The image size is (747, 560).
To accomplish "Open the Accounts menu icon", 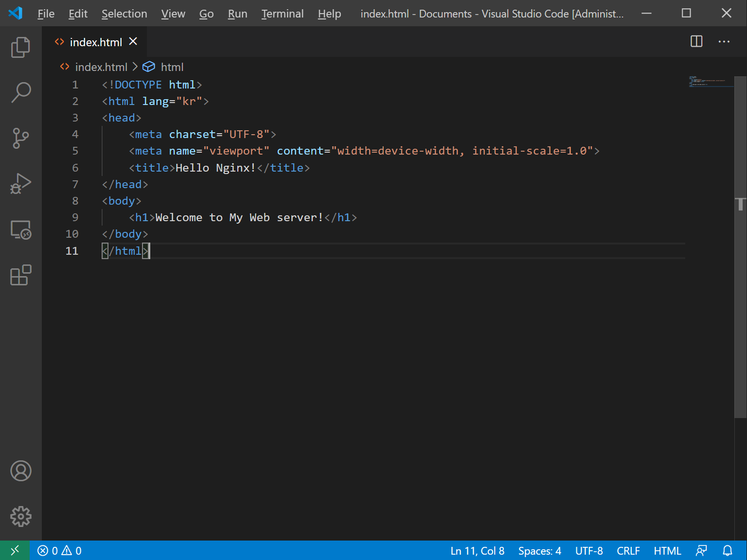I will click(20, 471).
